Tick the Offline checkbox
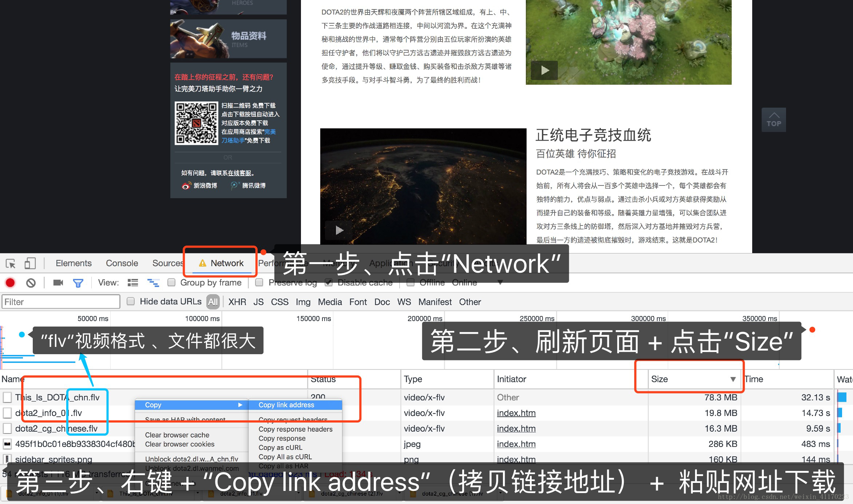 point(410,283)
